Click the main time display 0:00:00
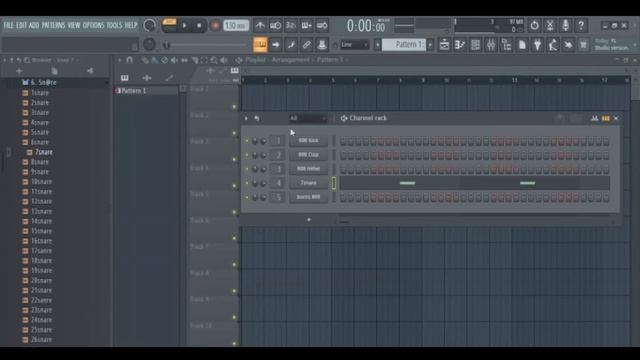Image resolution: width=640 pixels, height=360 pixels. click(x=366, y=26)
